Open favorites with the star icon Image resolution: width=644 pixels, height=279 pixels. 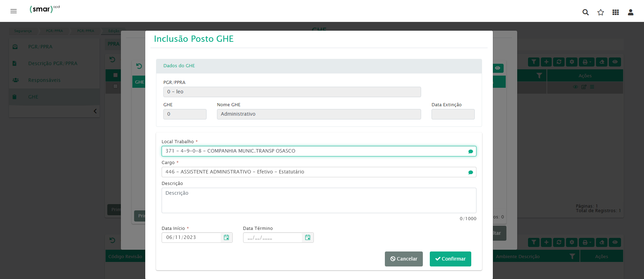pos(600,12)
